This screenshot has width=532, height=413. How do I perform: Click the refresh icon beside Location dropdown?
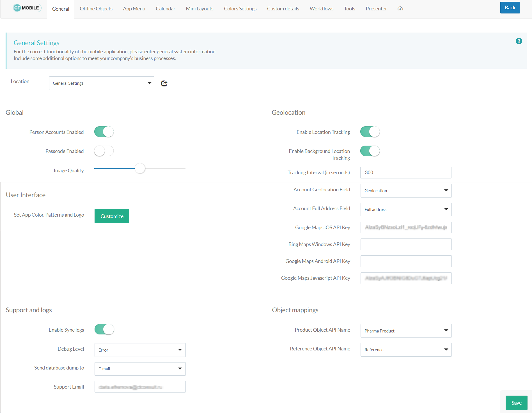coord(164,83)
